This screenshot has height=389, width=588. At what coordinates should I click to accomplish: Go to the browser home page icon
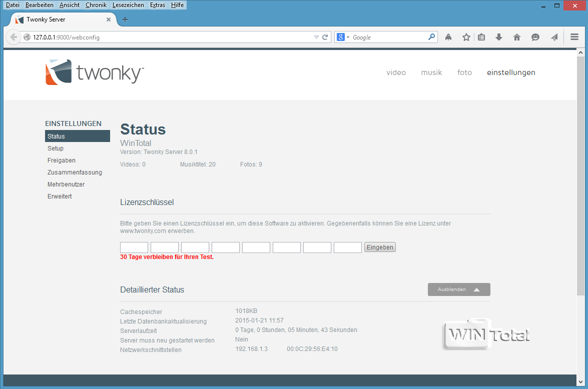click(x=517, y=37)
